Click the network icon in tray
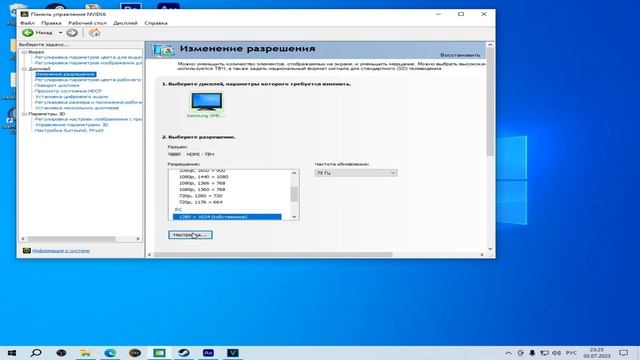This screenshot has height=360, width=640. coord(544,353)
